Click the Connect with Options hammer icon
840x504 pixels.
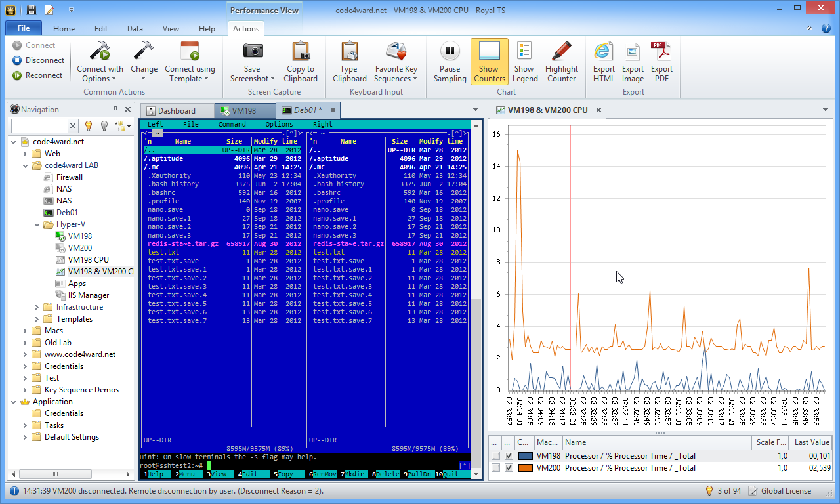point(100,51)
